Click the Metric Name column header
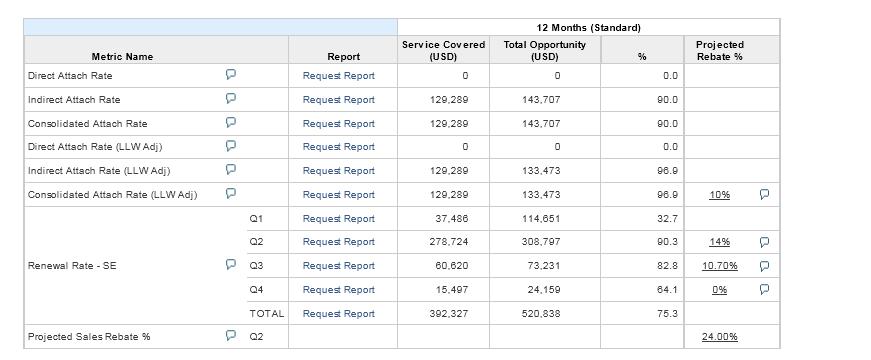This screenshot has width=871, height=360. click(x=122, y=56)
